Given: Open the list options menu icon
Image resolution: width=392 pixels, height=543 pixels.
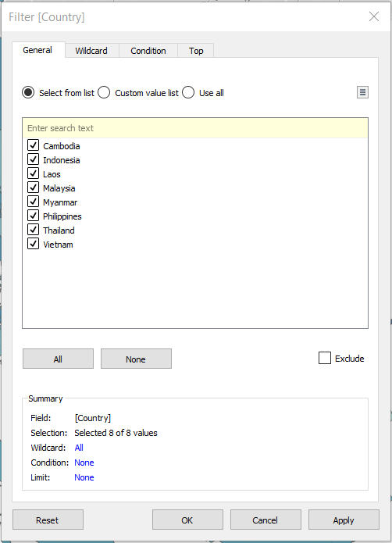Looking at the screenshot, I should [362, 92].
